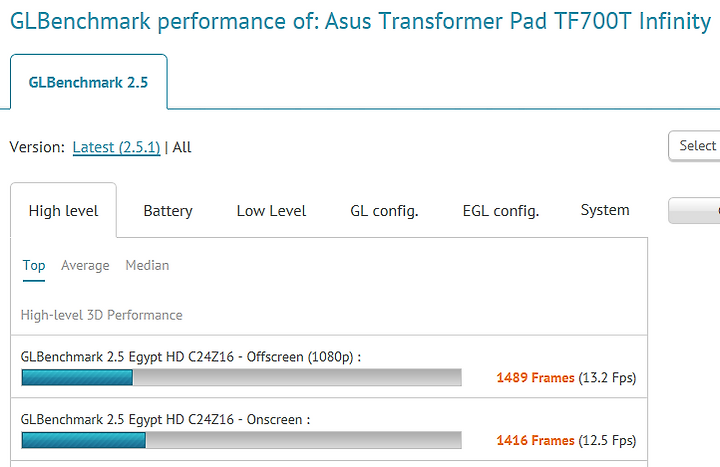Switch results to Median
Viewport: 720px width, 467px height.
pyautogui.click(x=147, y=265)
